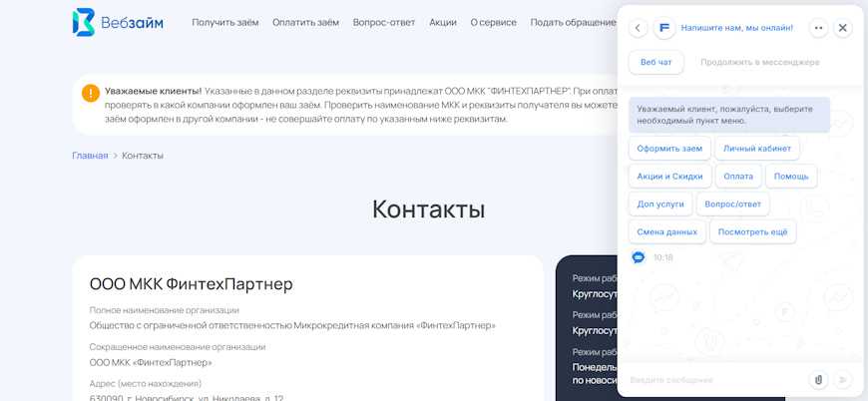Click the Оформить заем chat button
The width and height of the screenshot is (868, 401).
669,149
